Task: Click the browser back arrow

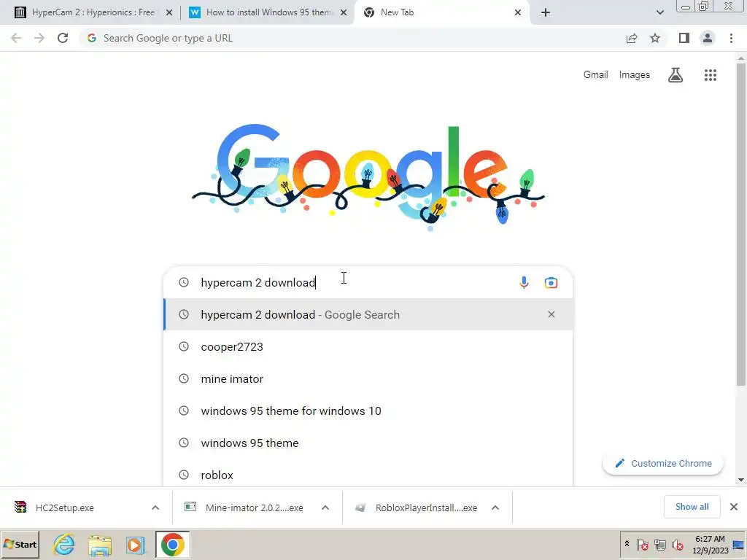Action: point(16,38)
